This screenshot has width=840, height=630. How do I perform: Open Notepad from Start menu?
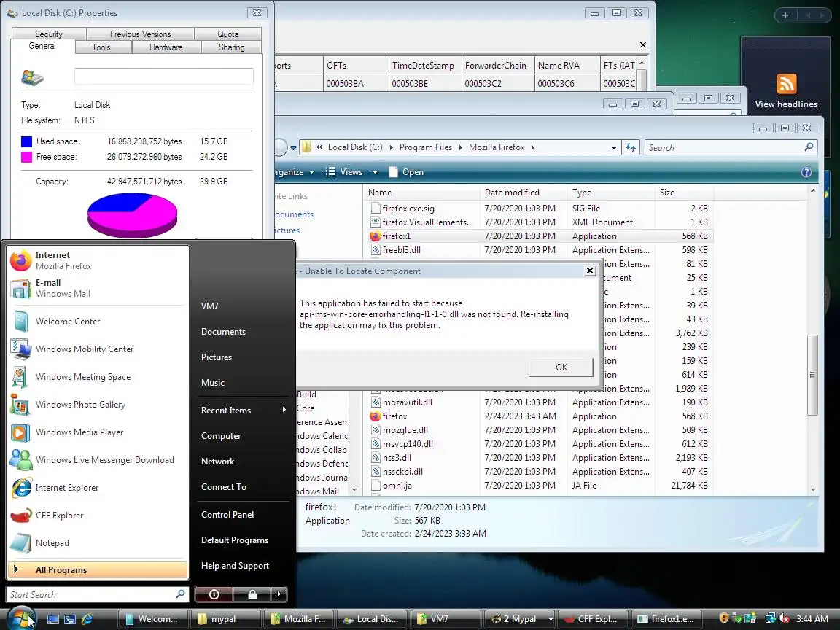click(x=98, y=543)
